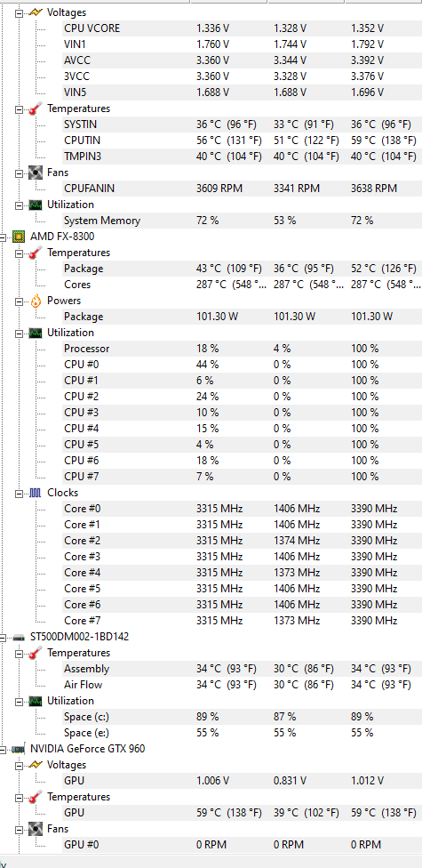
Task: Click the thermometer icon under AMD FX-8300
Action: coord(36,253)
